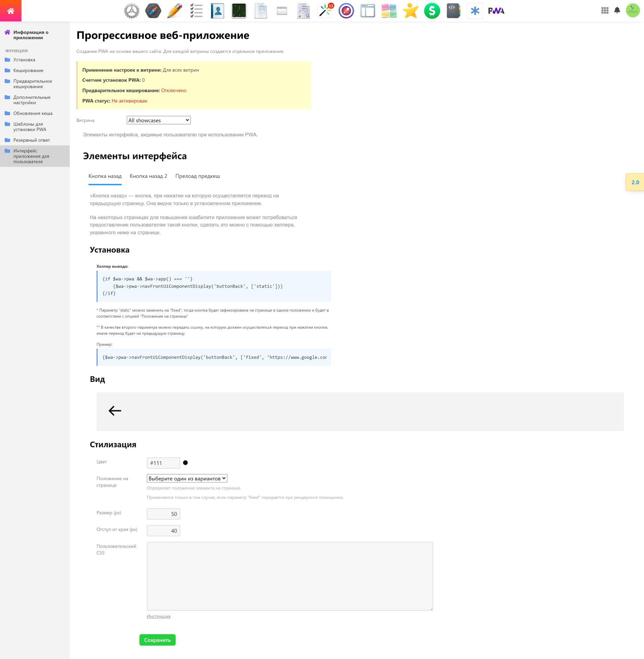
Task: Focus the Отступ от края (px) field
Action: tap(163, 531)
